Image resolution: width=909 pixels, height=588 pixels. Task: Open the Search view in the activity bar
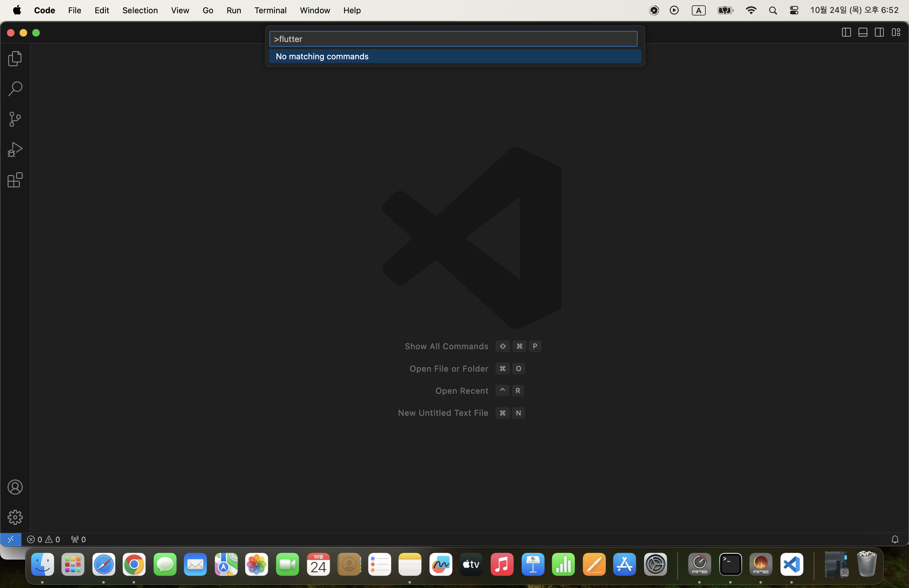click(x=15, y=89)
